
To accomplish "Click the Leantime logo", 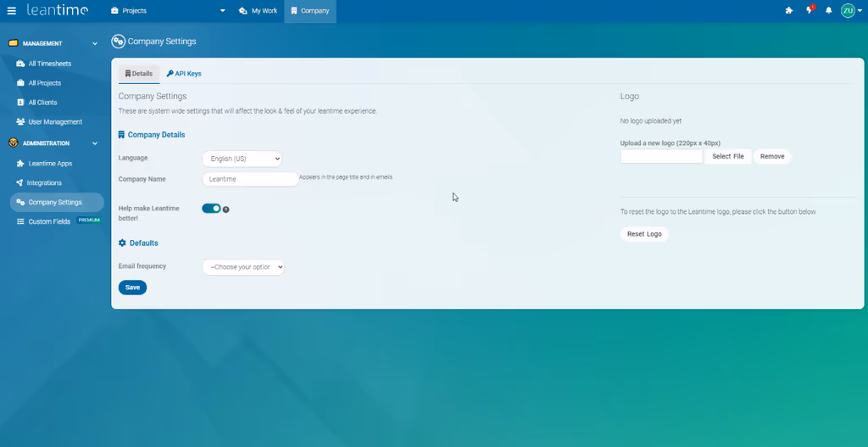I will (57, 10).
